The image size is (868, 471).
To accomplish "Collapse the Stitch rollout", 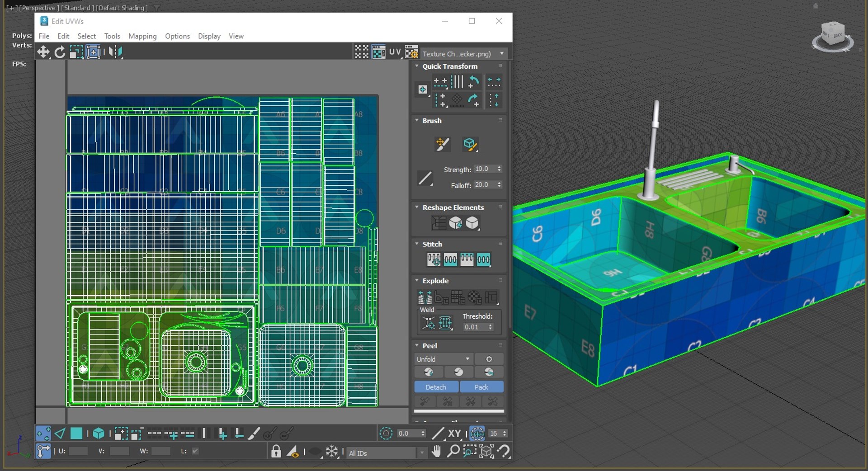I will (x=417, y=244).
